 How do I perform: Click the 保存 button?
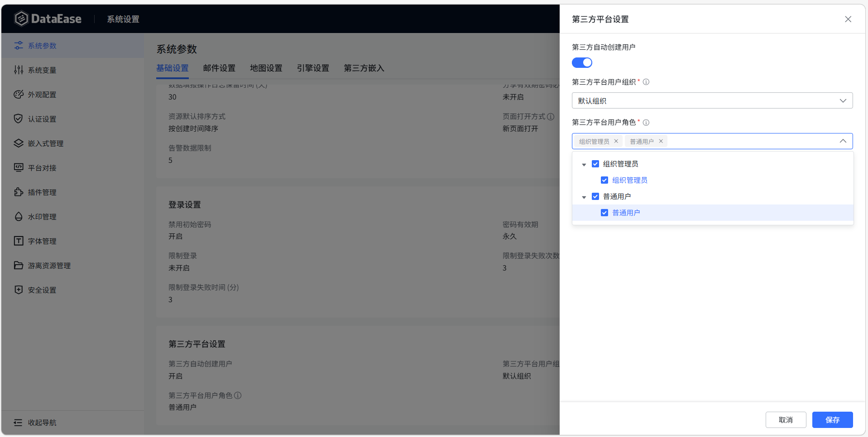(x=832, y=420)
